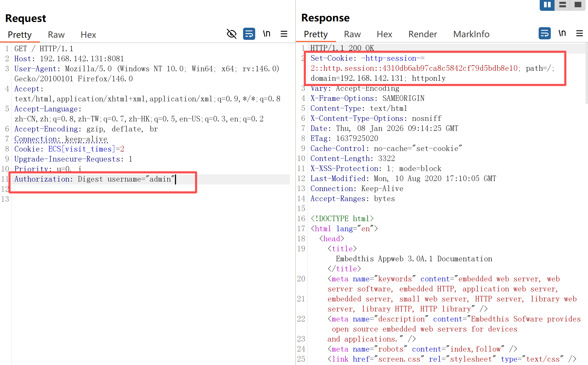Image resolution: width=588 pixels, height=365 pixels.
Task: Open the MarkInfo tab in Response
Action: [471, 34]
